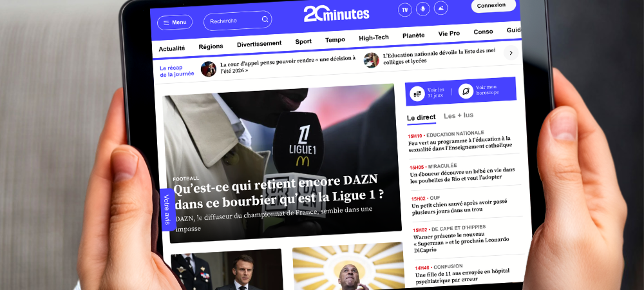The image size is (644, 290).
Task: Select the Le direct tab
Action: point(421,118)
